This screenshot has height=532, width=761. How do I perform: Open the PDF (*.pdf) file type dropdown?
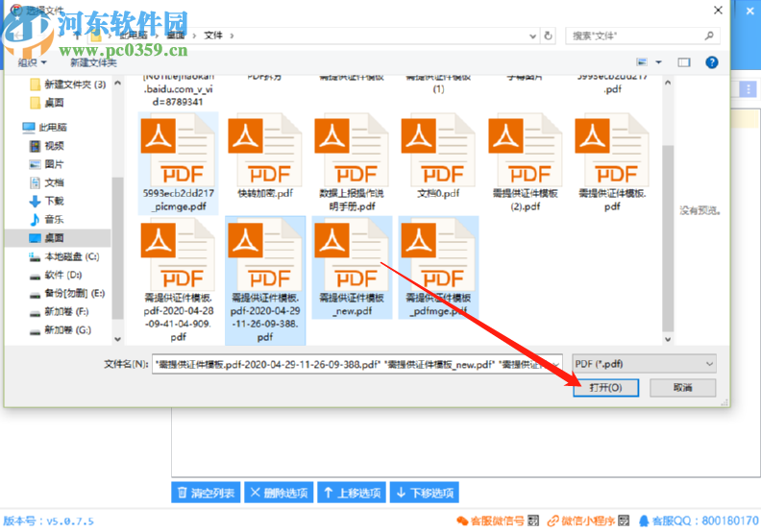644,364
